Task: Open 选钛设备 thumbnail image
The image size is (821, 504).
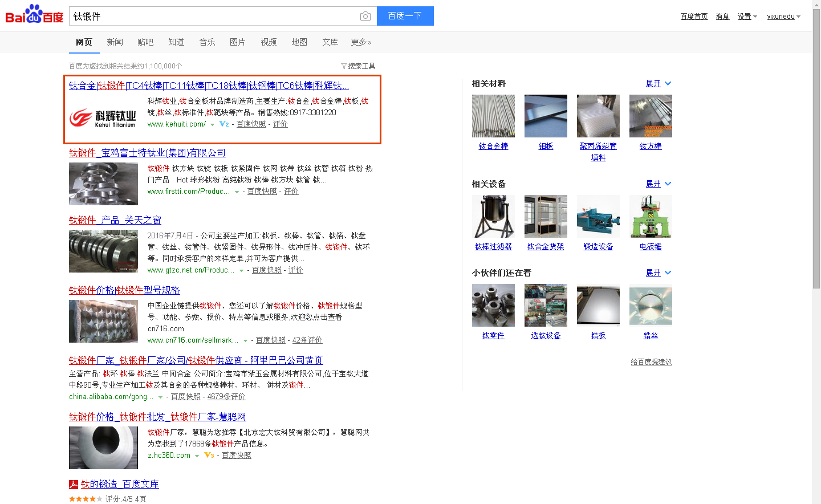Action: (546, 306)
